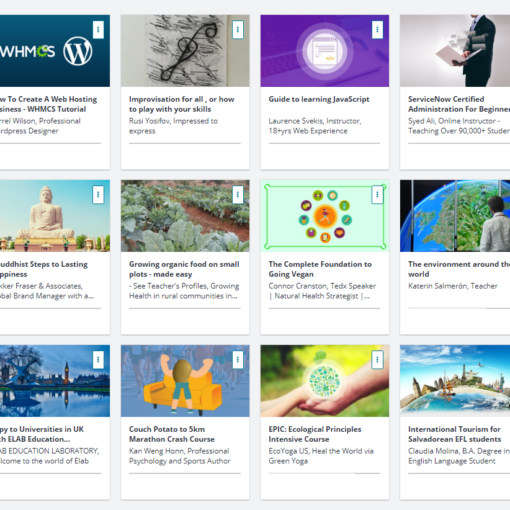The image size is (510, 510).
Task: Click the vegetable garden thumbnail
Action: click(x=185, y=216)
